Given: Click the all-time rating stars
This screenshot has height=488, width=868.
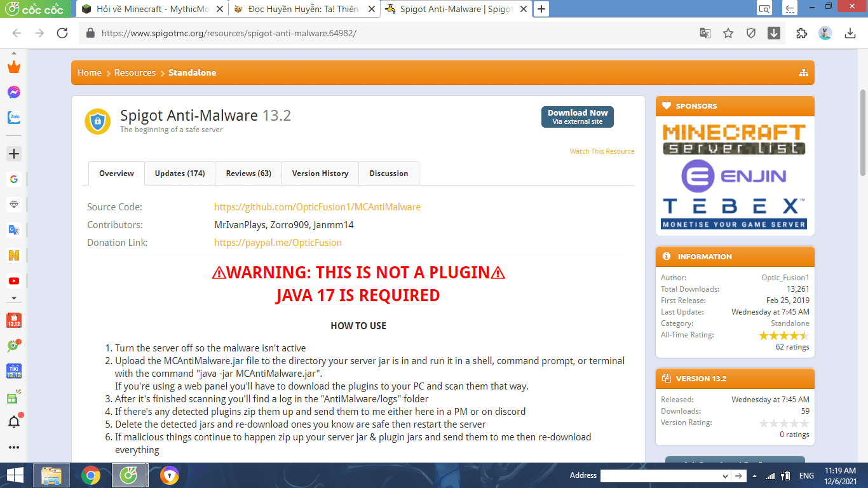Looking at the screenshot, I should (784, 335).
